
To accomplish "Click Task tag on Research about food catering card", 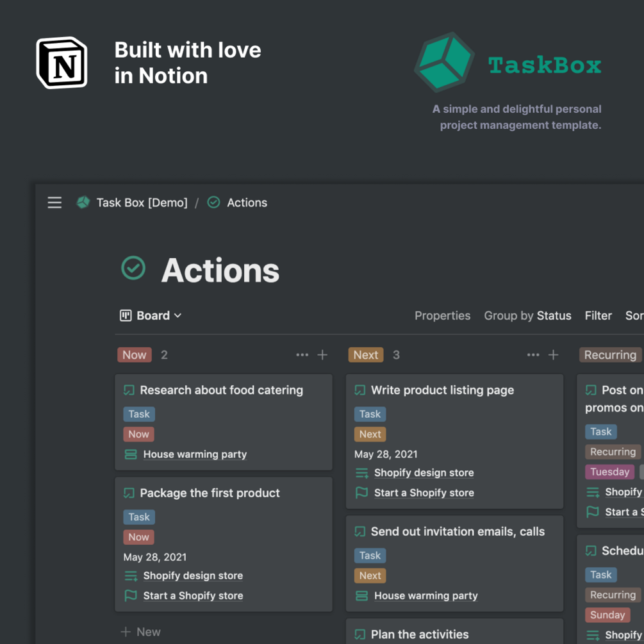I will tap(139, 414).
